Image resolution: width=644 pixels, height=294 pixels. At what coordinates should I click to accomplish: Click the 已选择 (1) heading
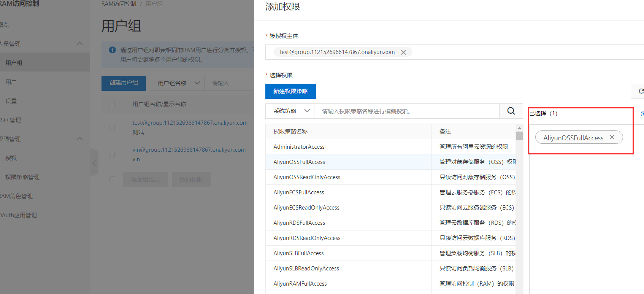coord(543,113)
